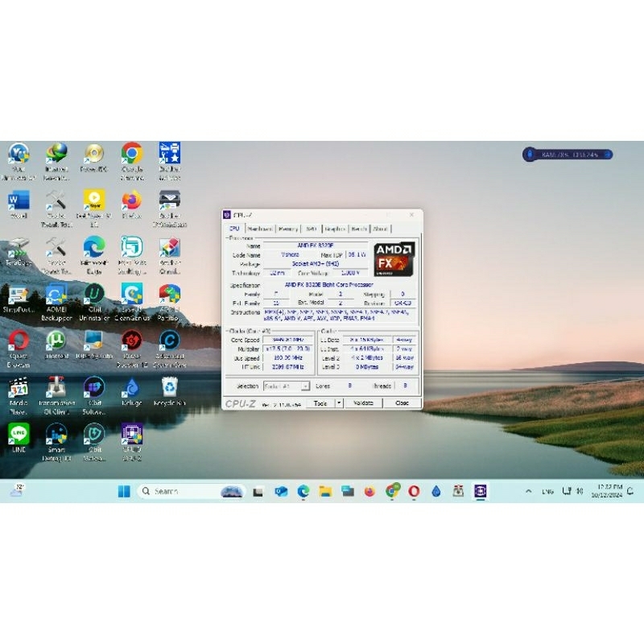The image size is (644, 644).
Task: Open the Recycle Bin on the desktop
Action: 170,387
